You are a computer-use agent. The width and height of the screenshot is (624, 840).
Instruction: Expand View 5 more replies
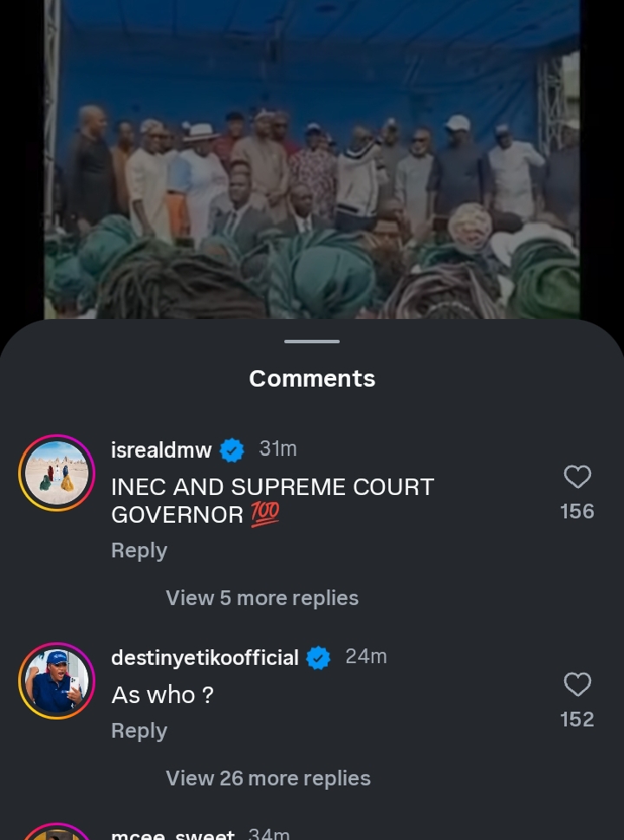(x=262, y=598)
